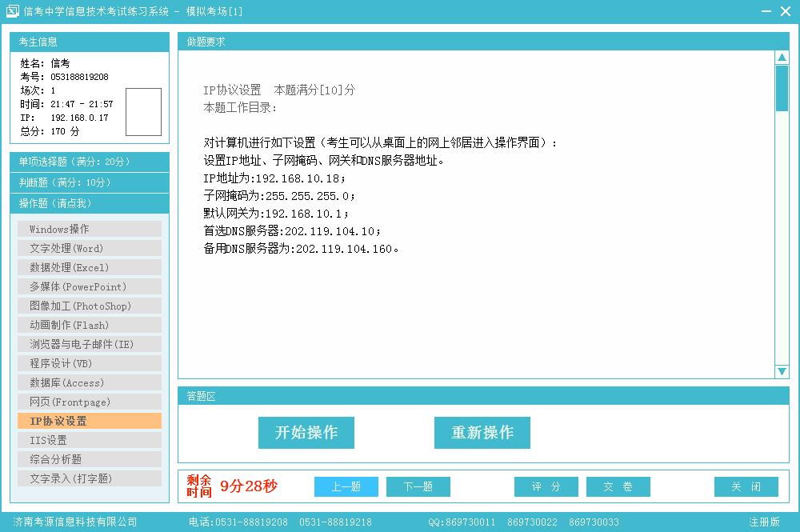800x532 pixels.
Task: Click the 开始操作 button
Action: 306,432
